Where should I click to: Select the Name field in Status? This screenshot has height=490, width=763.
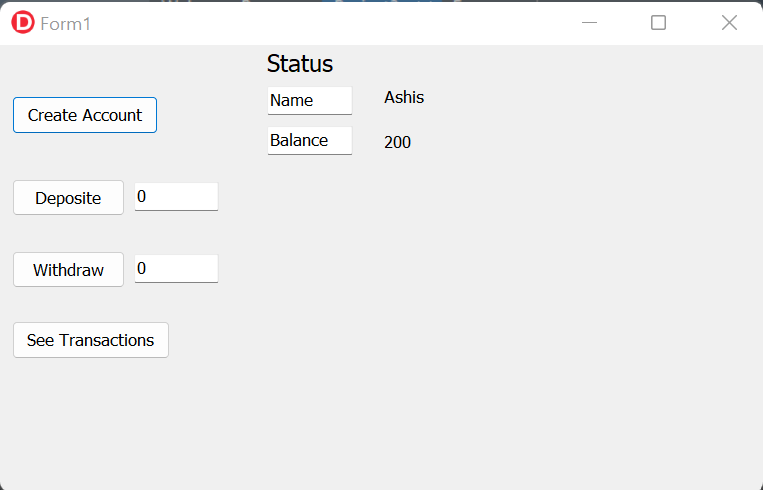point(309,101)
